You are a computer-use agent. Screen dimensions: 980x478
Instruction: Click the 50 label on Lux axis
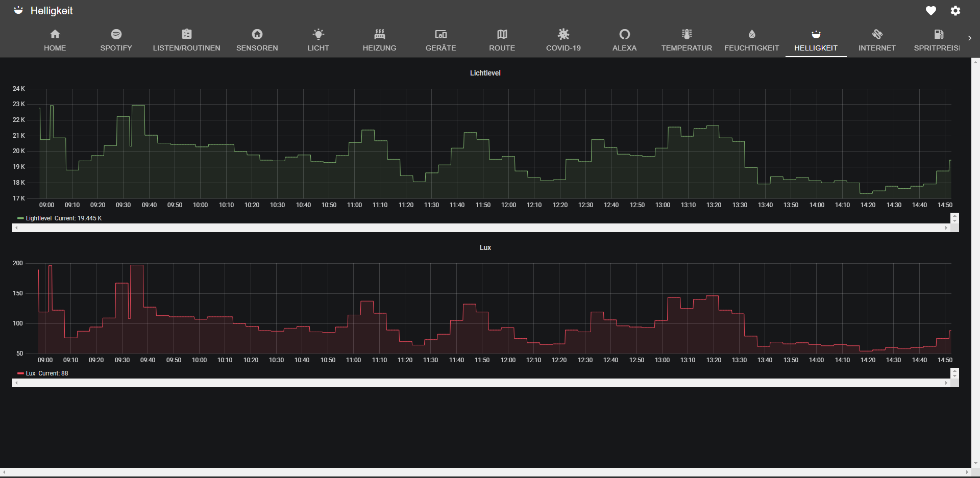coord(19,354)
